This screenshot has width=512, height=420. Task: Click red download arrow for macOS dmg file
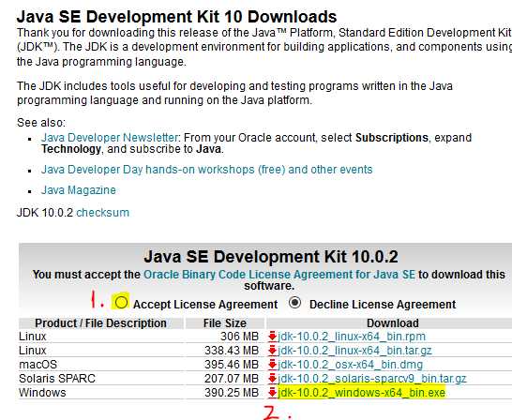click(x=272, y=365)
